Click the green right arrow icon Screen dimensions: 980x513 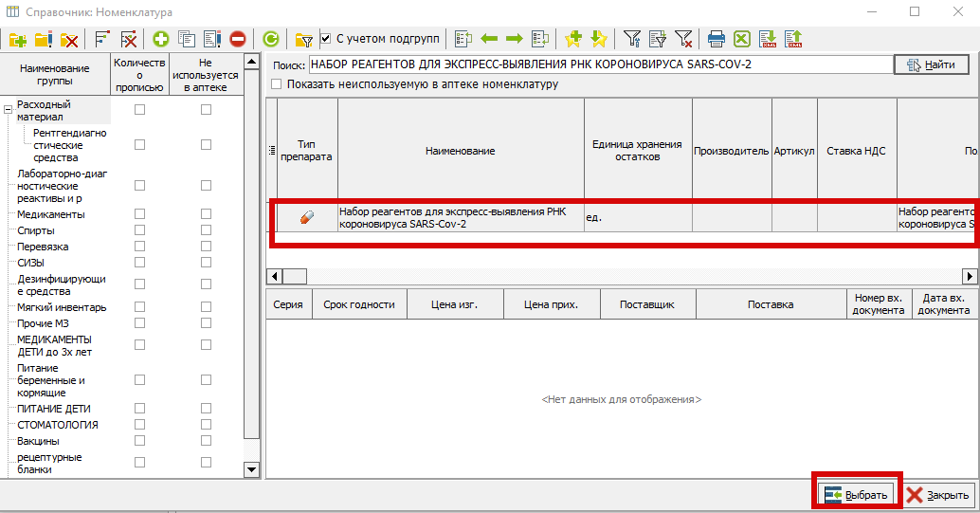[514, 39]
